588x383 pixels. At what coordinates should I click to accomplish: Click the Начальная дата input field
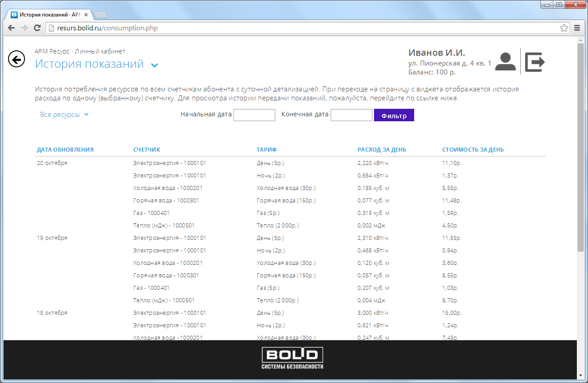click(254, 115)
